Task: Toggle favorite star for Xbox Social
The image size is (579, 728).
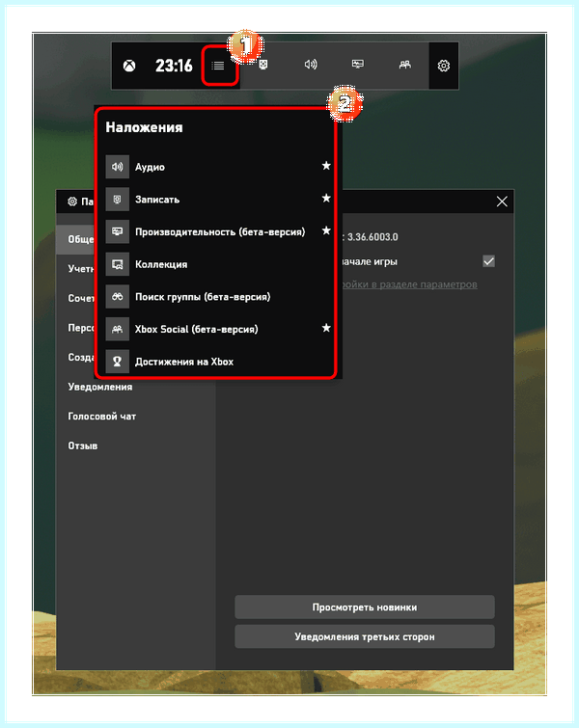Action: [326, 328]
